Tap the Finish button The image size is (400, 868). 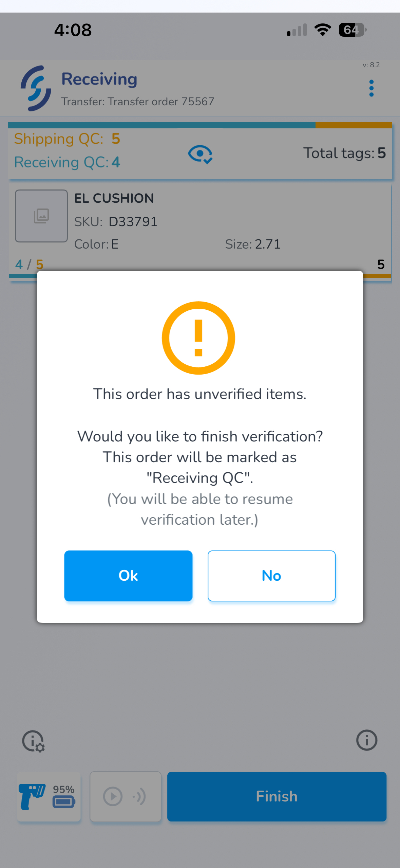click(x=277, y=796)
